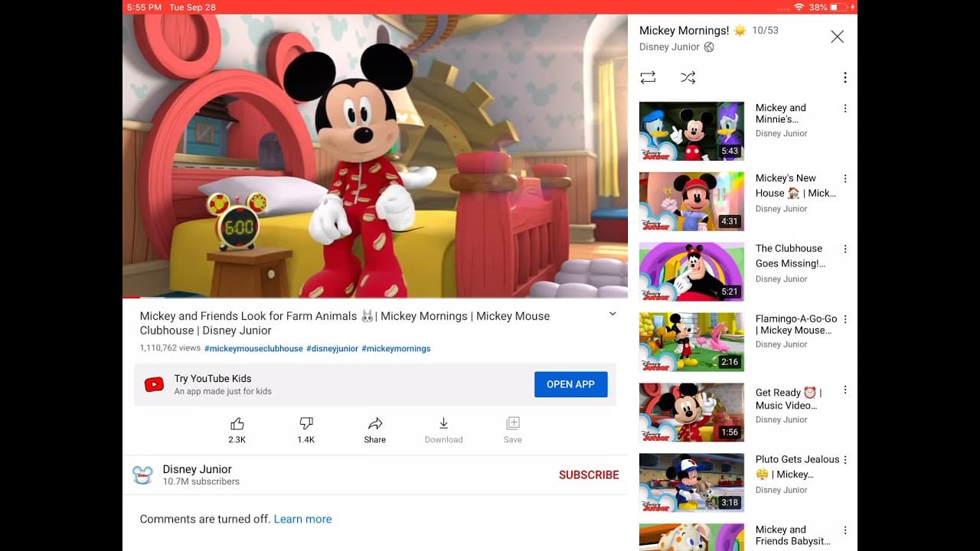Play Get Ready Music Video thumbnail
Screen dimensions: 980x551
point(691,412)
